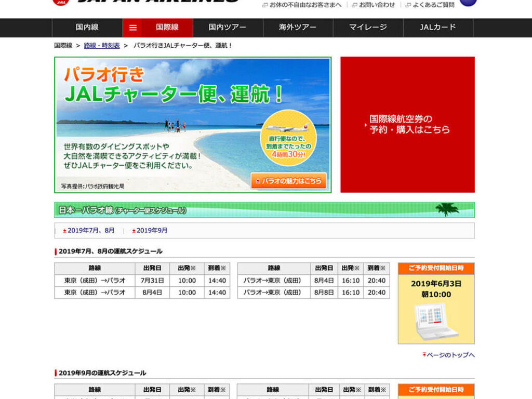Click the arrow icon before ページのトップへ
The height and width of the screenshot is (399, 532).
tap(424, 355)
